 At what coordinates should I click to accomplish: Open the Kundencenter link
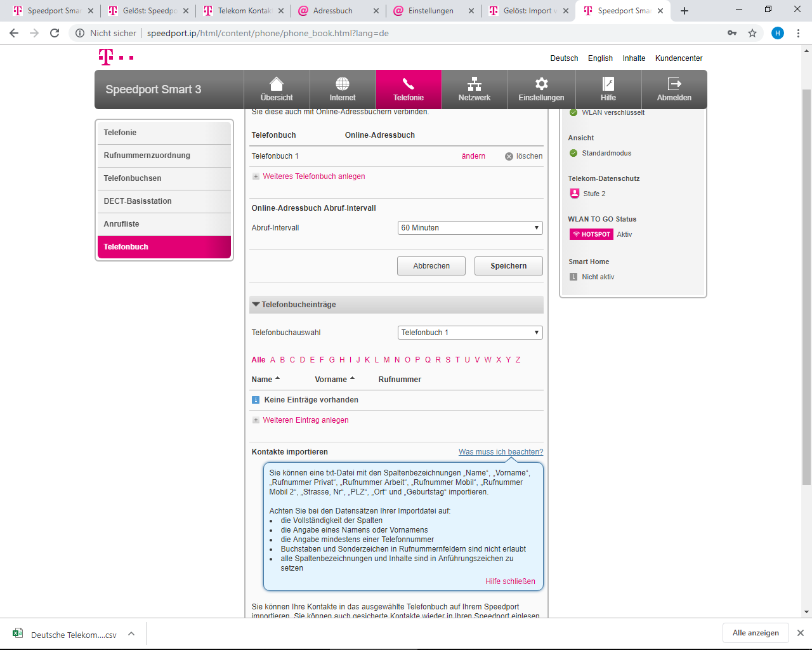(x=679, y=58)
